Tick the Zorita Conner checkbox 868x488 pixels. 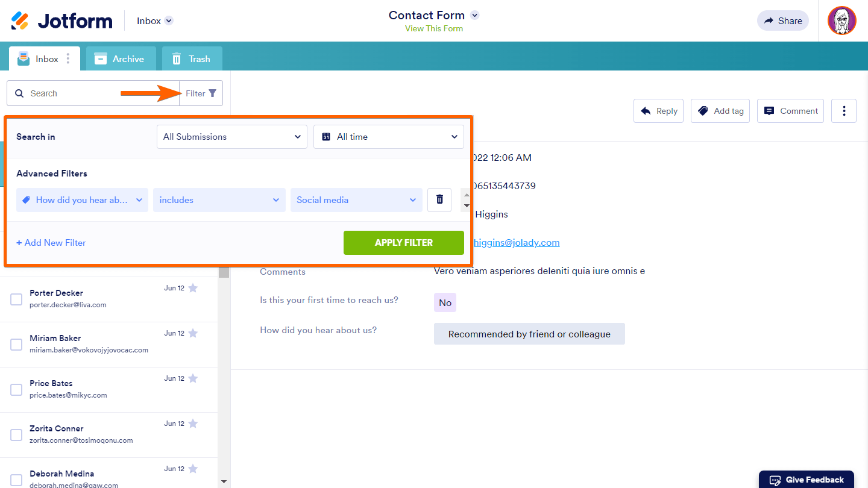click(16, 435)
